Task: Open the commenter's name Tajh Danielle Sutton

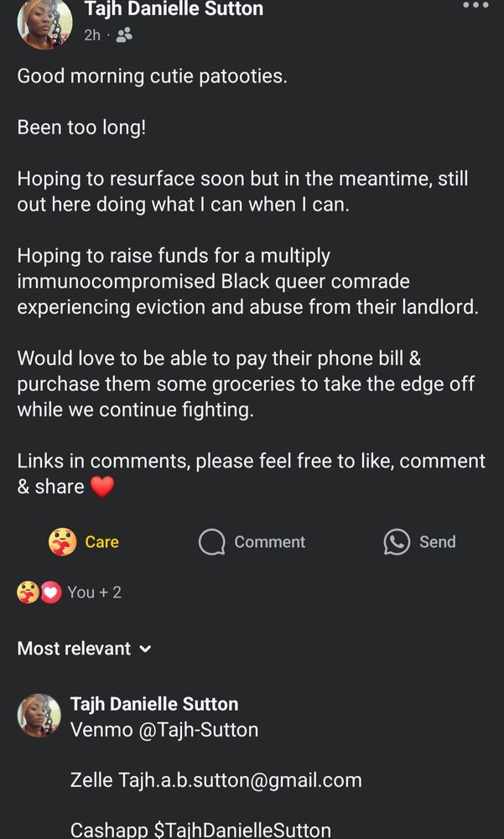Action: coord(154,704)
